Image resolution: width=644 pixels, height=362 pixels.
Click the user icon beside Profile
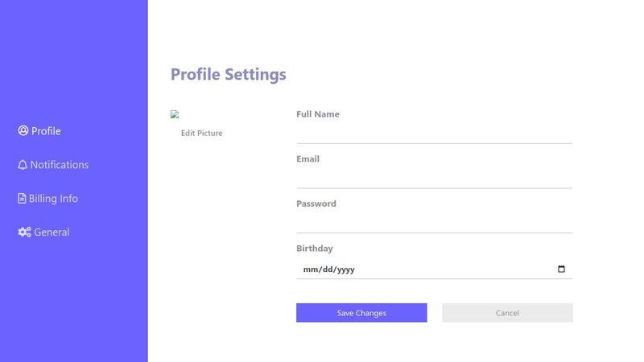(23, 131)
